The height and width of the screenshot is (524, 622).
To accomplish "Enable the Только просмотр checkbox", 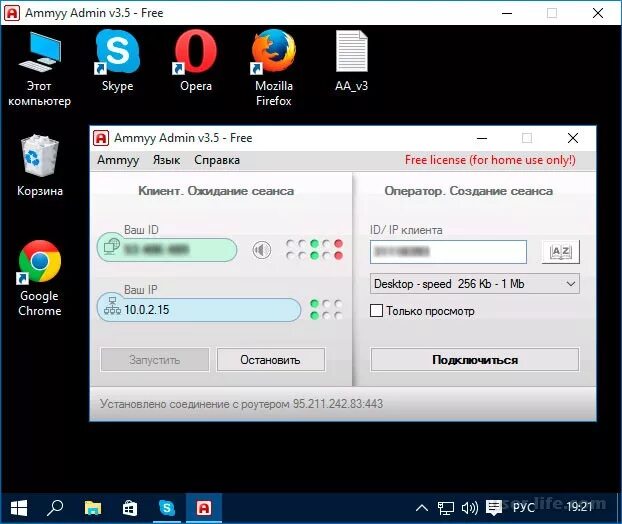I will click(376, 311).
